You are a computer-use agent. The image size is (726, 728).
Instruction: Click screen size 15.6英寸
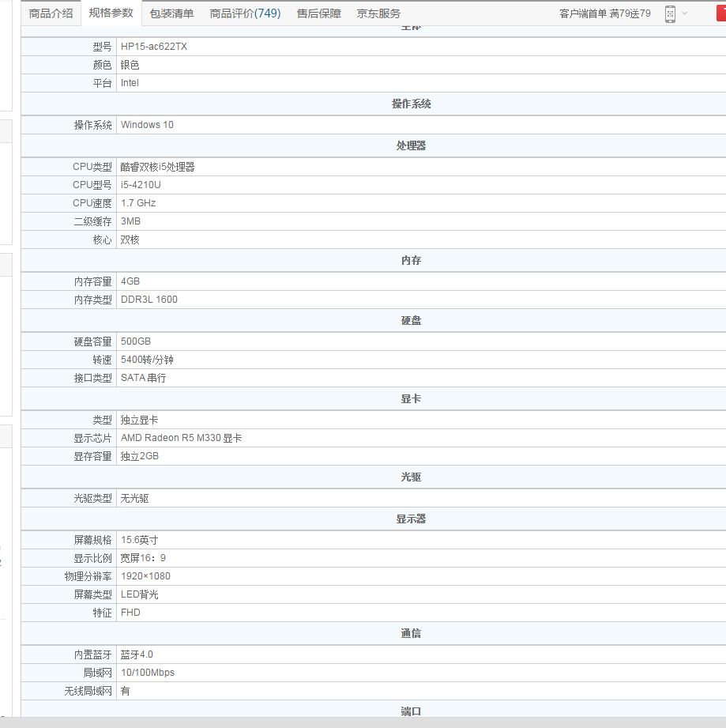[x=139, y=540]
